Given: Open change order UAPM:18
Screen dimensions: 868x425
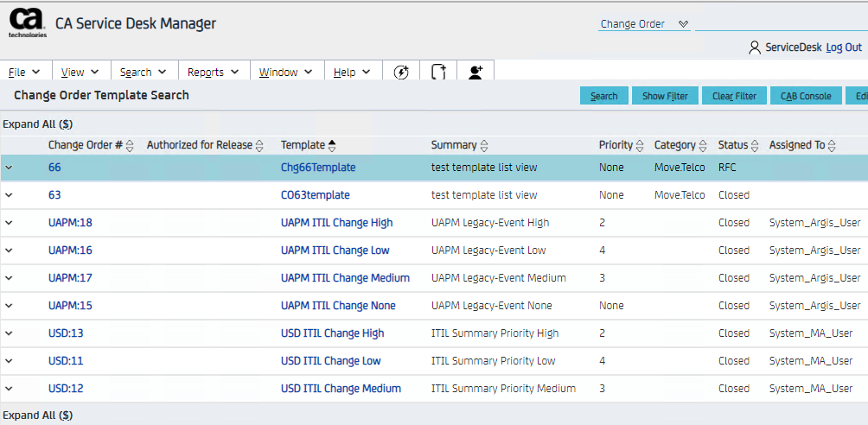Looking at the screenshot, I should (x=70, y=223).
